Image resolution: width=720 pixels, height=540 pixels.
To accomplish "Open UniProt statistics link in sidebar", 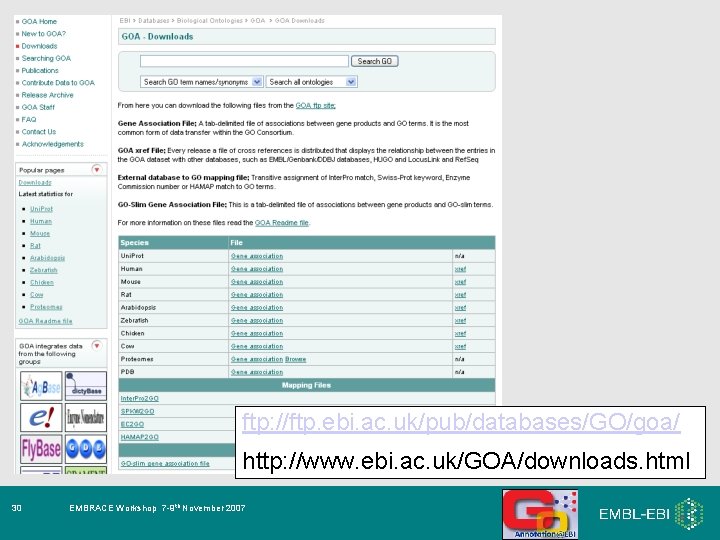I will [x=41, y=209].
